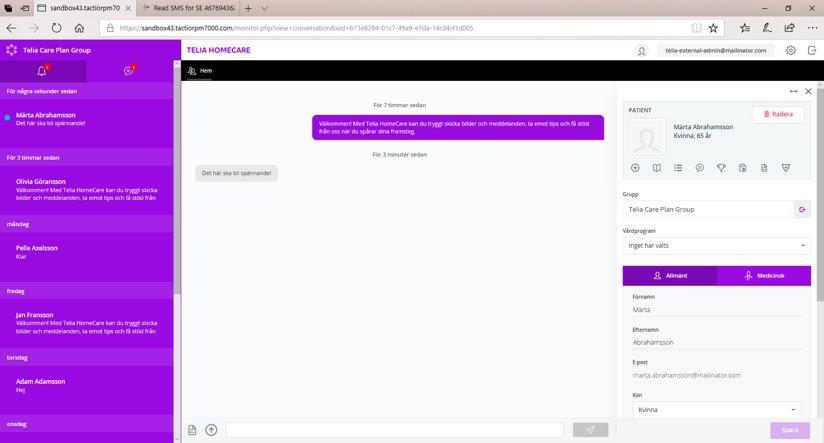The height and width of the screenshot is (443, 824).
Task: Click the message text input field
Action: pos(395,430)
